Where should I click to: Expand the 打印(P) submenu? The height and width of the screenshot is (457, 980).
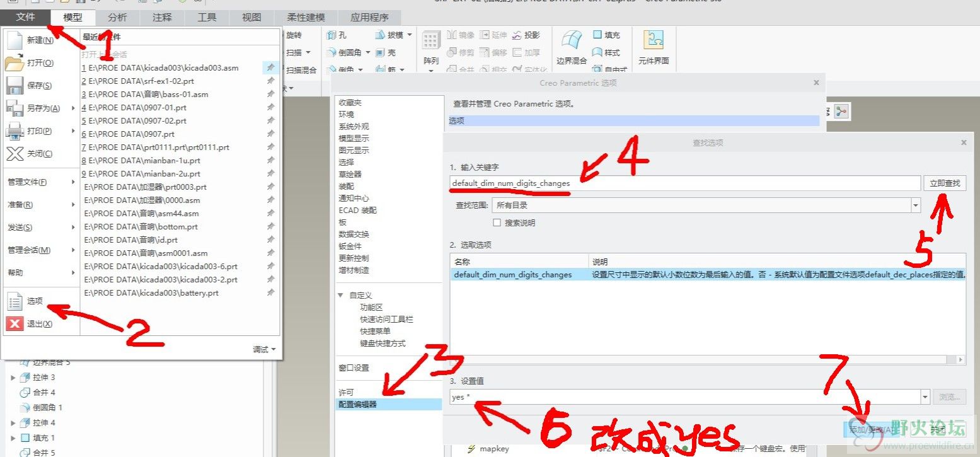click(73, 131)
